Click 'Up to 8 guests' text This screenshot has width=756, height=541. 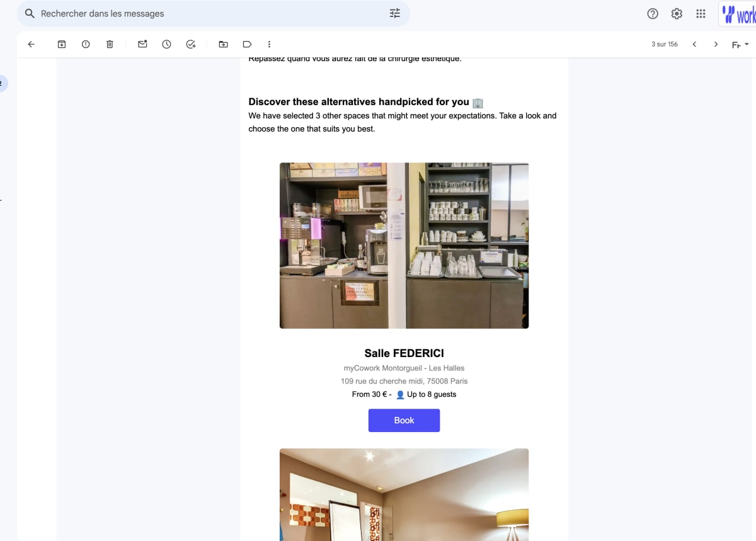coord(432,394)
